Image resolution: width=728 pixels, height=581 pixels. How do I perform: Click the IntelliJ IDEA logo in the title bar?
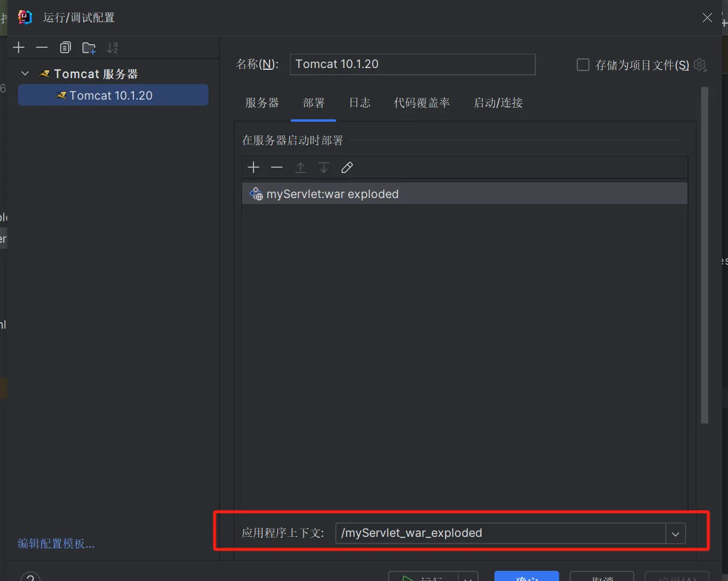24,17
